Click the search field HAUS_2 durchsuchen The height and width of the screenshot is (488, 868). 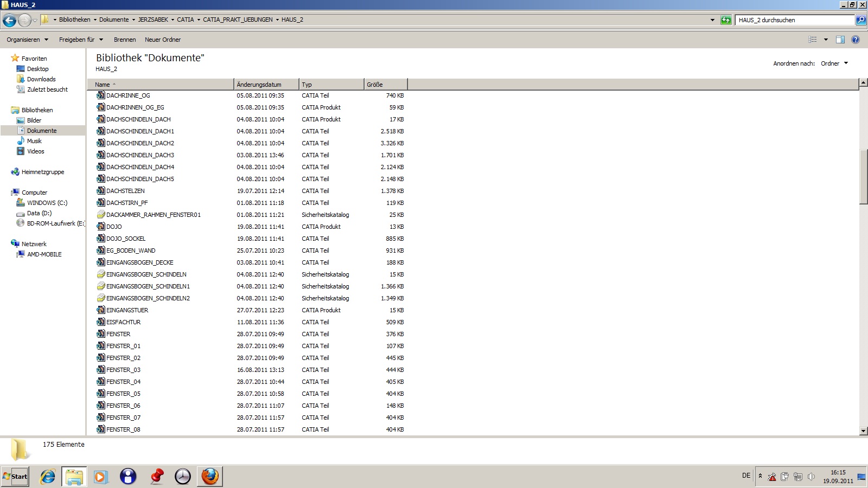(x=795, y=20)
